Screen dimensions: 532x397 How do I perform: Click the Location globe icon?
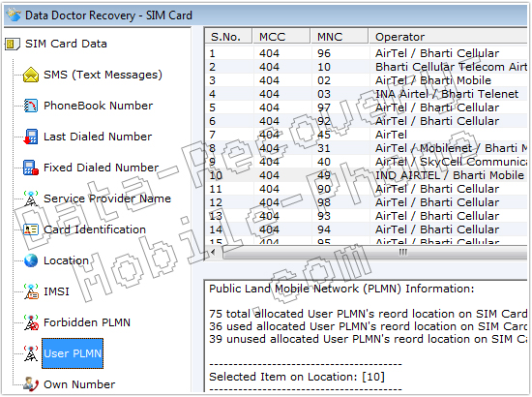click(x=31, y=260)
